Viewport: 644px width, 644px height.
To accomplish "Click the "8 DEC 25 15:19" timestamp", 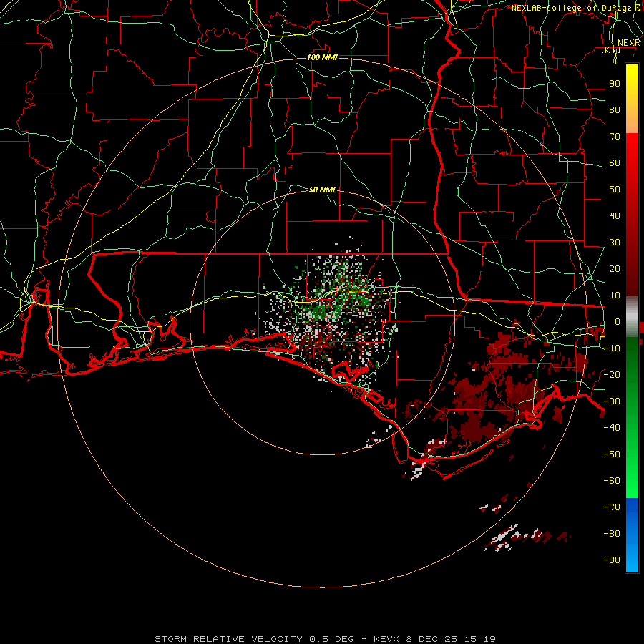I will [451, 639].
